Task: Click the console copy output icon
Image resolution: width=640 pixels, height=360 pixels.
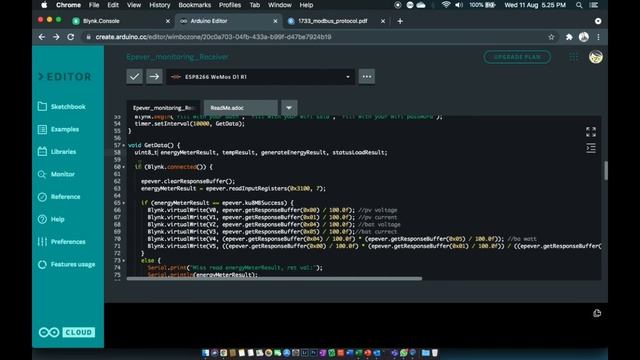Action: coord(597,313)
